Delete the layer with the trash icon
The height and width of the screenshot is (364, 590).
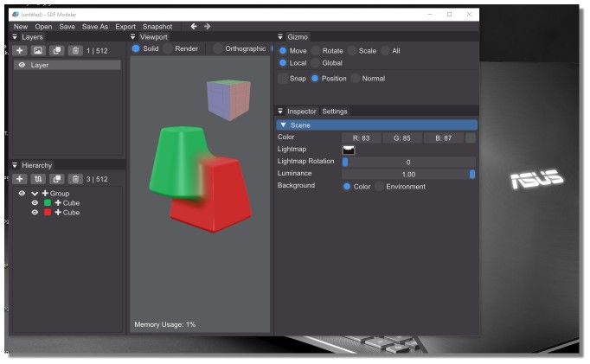click(x=75, y=51)
